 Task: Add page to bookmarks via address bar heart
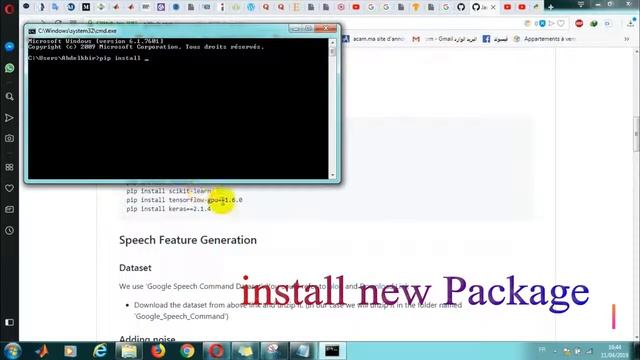click(561, 24)
